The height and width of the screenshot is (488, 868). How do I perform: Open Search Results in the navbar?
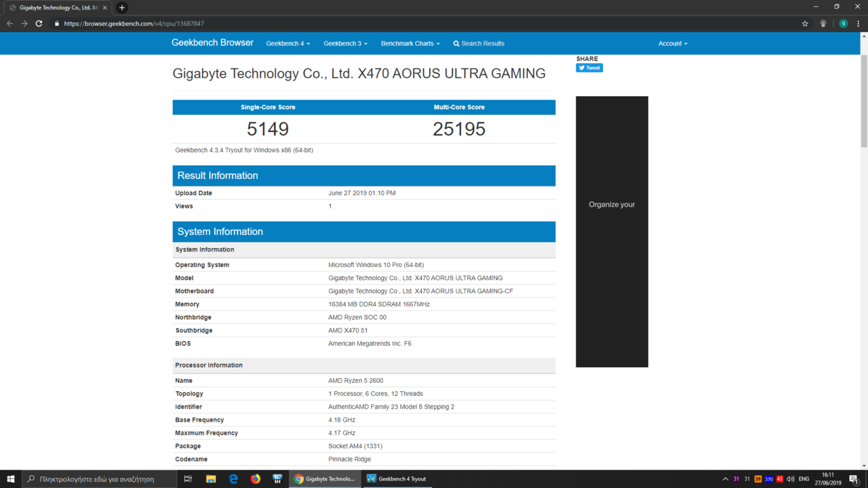[479, 43]
